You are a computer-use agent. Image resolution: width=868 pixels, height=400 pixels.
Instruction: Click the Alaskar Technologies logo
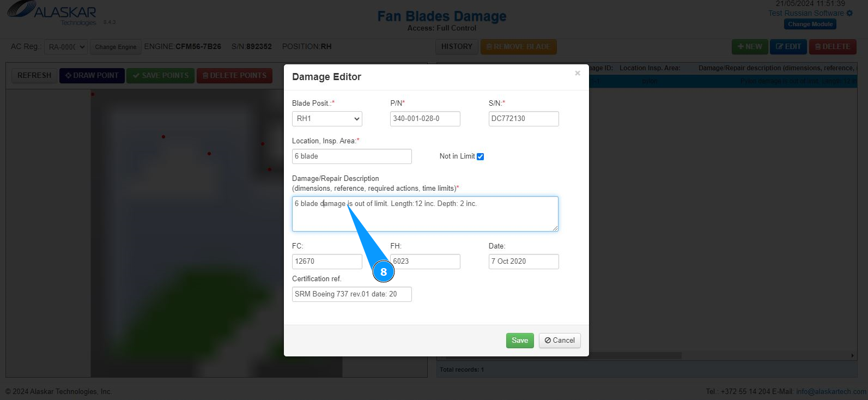52,13
